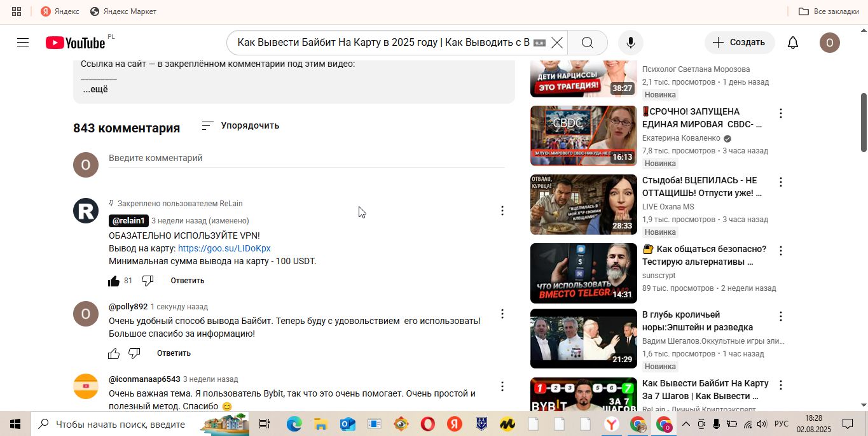The height and width of the screenshot is (436, 868).
Task: Start voice search with the microphone
Action: [630, 43]
